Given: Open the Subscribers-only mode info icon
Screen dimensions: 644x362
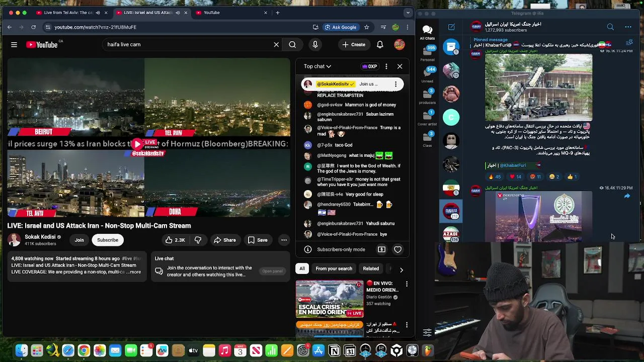Looking at the screenshot, I should (x=308, y=249).
